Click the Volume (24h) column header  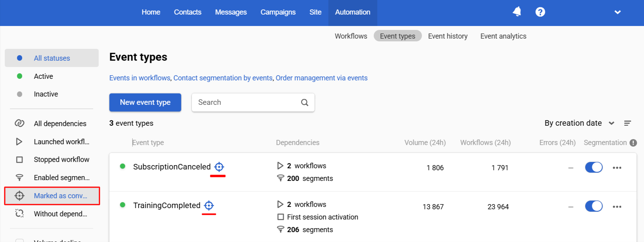pyautogui.click(x=425, y=143)
